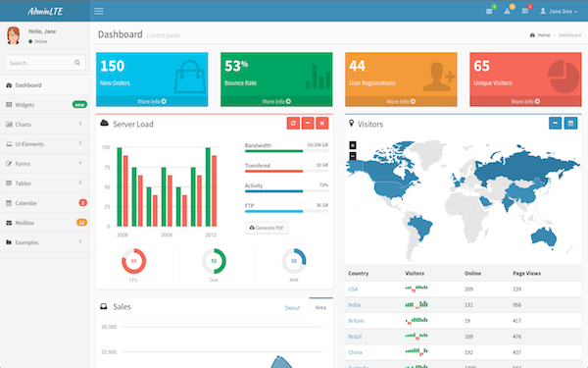Viewport: 588px width, 368px height.
Task: Click the search magnifier icon in sidebar
Action: (x=77, y=63)
